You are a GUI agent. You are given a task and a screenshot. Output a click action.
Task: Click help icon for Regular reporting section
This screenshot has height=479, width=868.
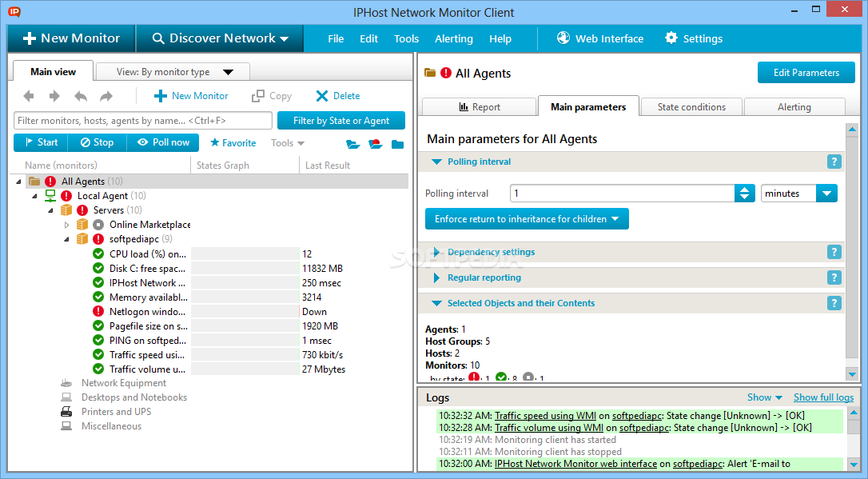pos(834,277)
